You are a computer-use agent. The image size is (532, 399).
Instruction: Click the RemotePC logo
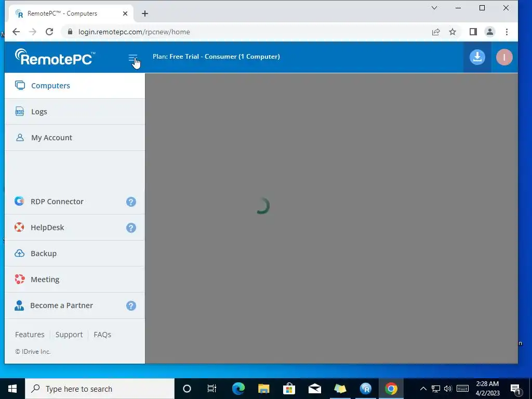55,57
